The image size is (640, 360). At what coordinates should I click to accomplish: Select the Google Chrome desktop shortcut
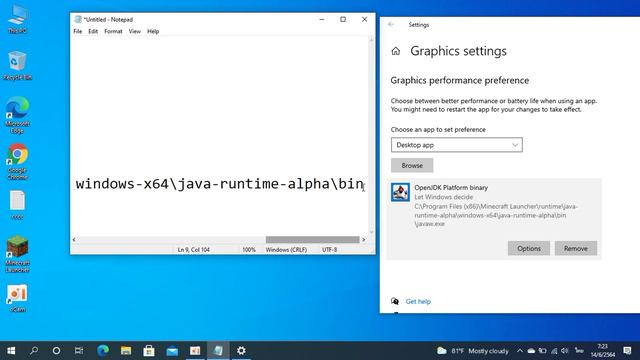tap(18, 161)
